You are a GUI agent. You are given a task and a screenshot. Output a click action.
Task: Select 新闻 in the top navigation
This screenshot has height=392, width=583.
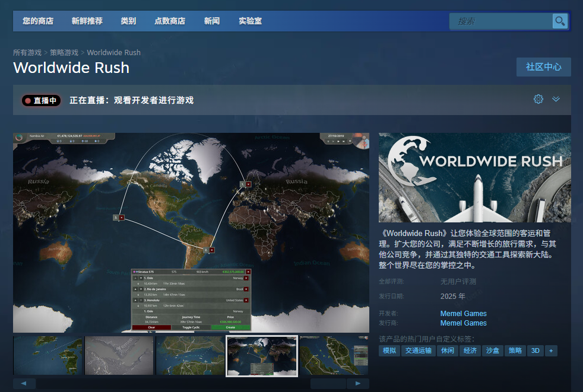tap(211, 21)
